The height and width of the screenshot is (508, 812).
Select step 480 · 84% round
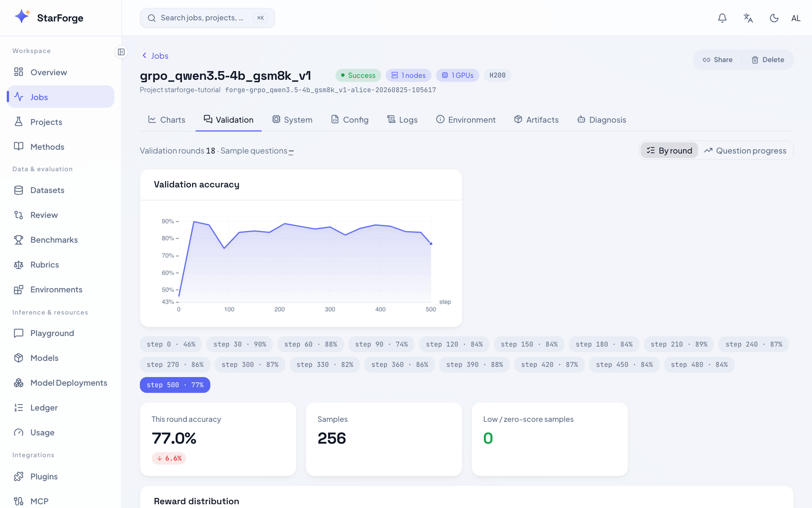coord(699,365)
